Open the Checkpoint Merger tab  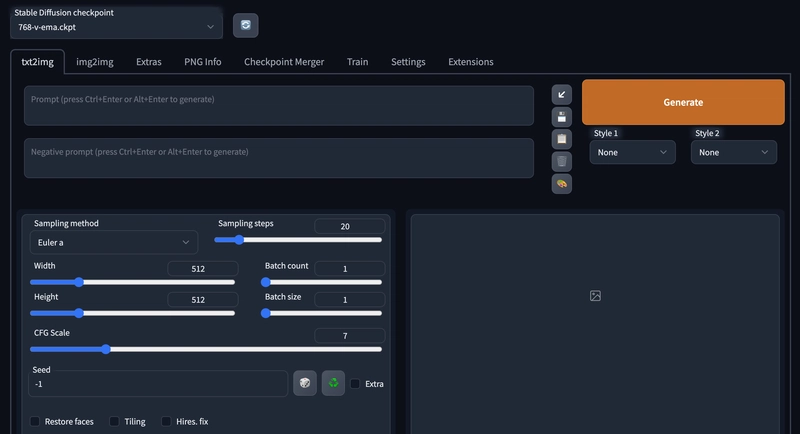pyautogui.click(x=284, y=62)
